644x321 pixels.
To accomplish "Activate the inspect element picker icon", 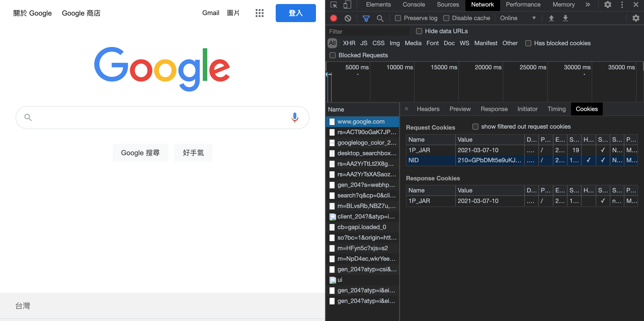I will [334, 5].
